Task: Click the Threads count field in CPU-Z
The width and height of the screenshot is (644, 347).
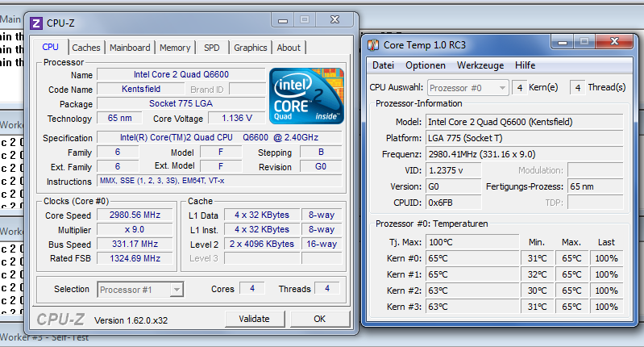Action: [x=327, y=289]
